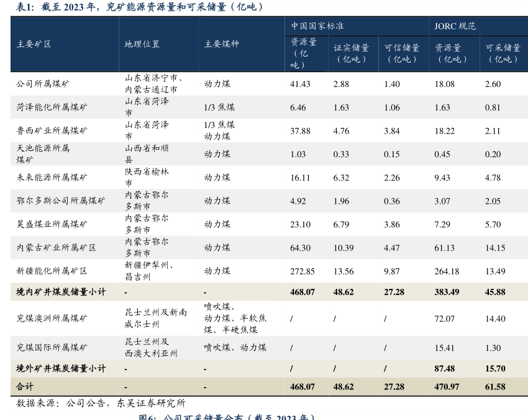
Task: Click coal type 喷吹煤、动力煤 in 兖煤国际 row
Action: point(235,347)
